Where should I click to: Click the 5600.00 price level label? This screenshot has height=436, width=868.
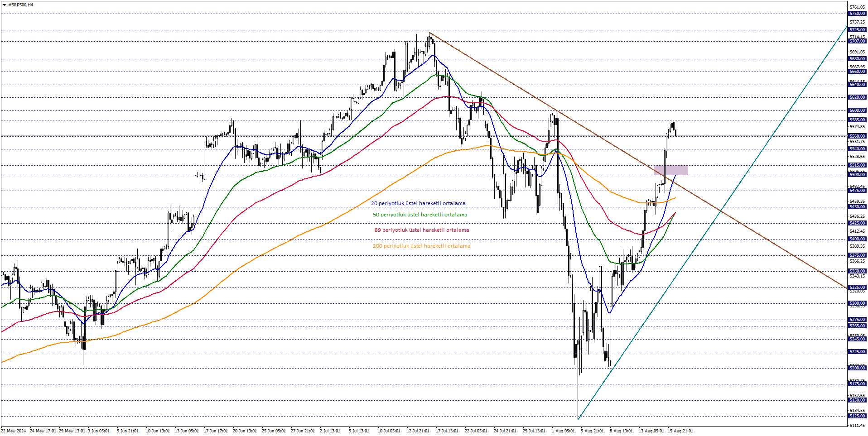[857, 110]
